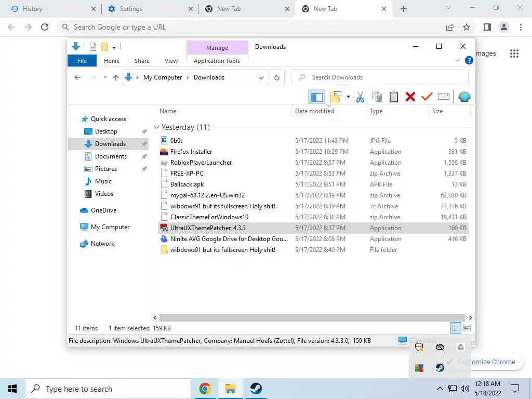The image size is (532, 399).
Task: Click the Rename icon in Explorer toolbar
Action: pyautogui.click(x=444, y=97)
